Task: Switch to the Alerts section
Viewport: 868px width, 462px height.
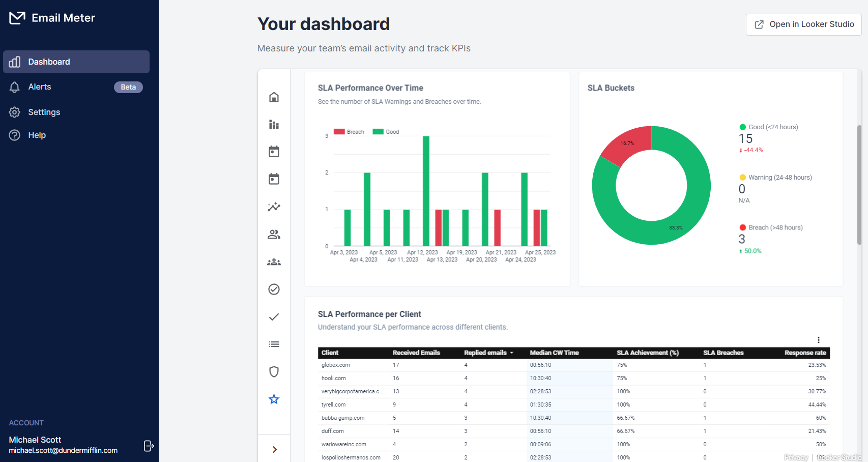Action: (x=40, y=86)
